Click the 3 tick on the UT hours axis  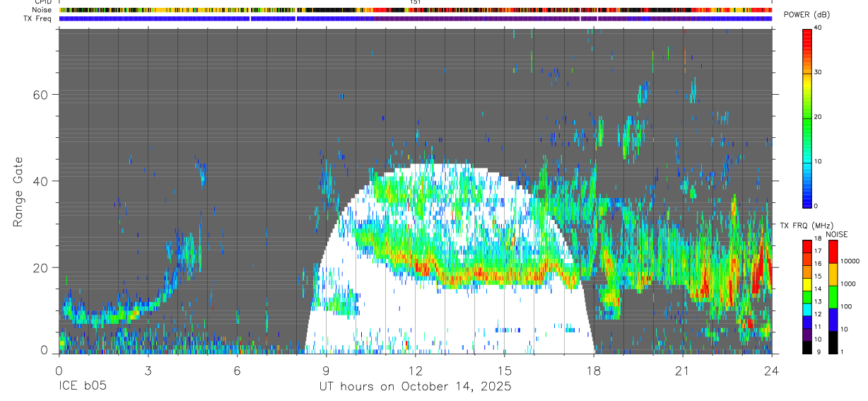pyautogui.click(x=148, y=370)
